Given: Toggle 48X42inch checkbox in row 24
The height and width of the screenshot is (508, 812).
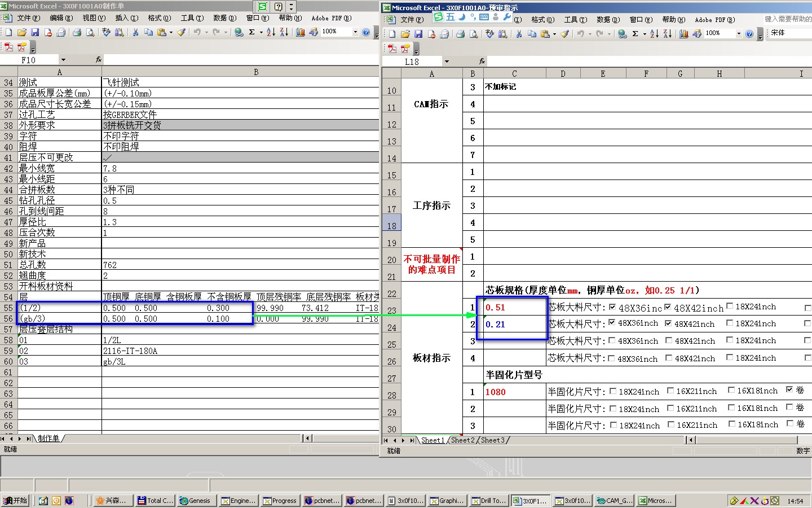Looking at the screenshot, I should click(668, 323).
